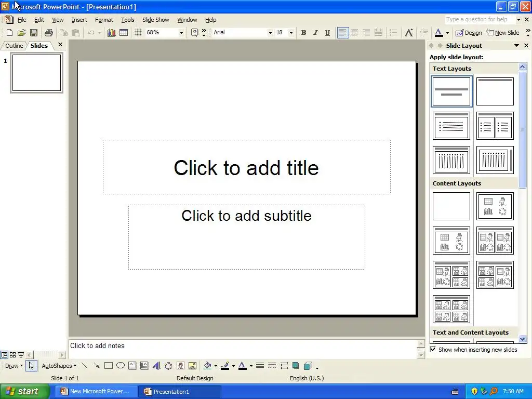Open line color dropdown arrow
The height and width of the screenshot is (399, 532).
233,366
